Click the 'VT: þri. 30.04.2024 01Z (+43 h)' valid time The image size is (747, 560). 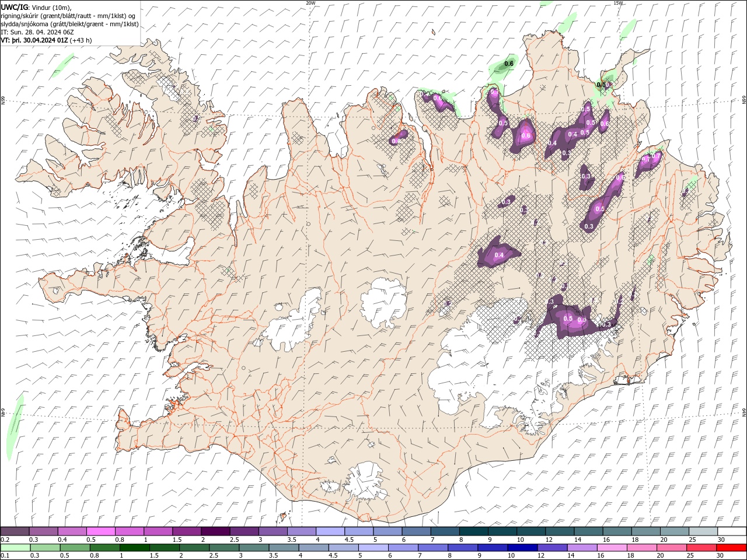(46, 40)
